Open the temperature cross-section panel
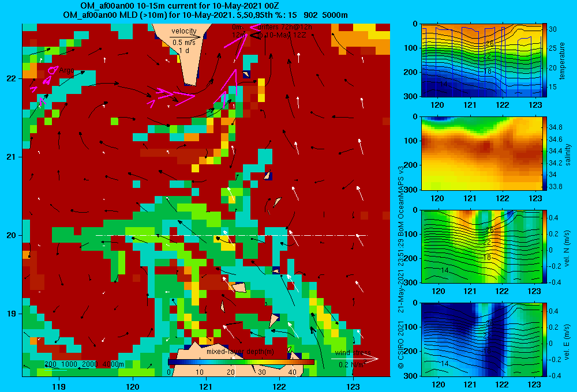Image resolution: width=577 pixels, height=392 pixels. click(x=481, y=61)
